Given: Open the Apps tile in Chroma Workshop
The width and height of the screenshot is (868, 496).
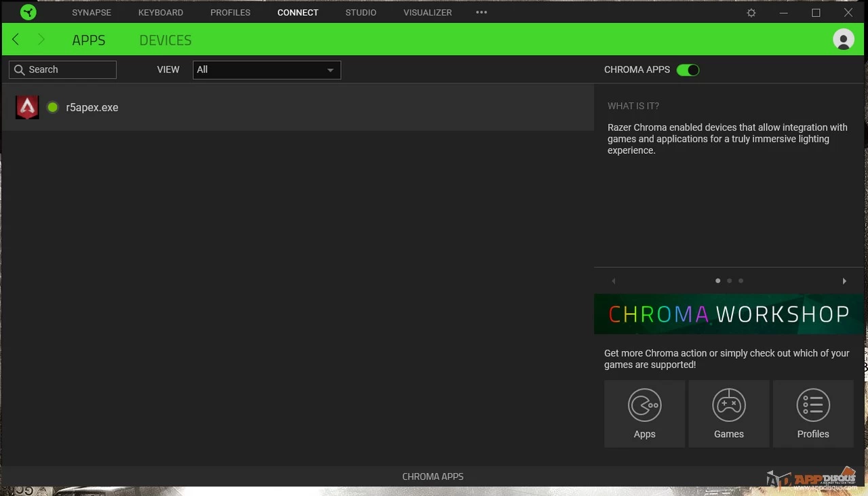Looking at the screenshot, I should click(644, 413).
